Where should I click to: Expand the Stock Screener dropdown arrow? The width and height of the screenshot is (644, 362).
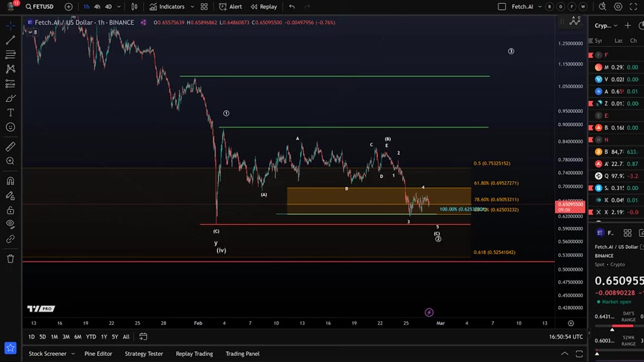pos(73,354)
